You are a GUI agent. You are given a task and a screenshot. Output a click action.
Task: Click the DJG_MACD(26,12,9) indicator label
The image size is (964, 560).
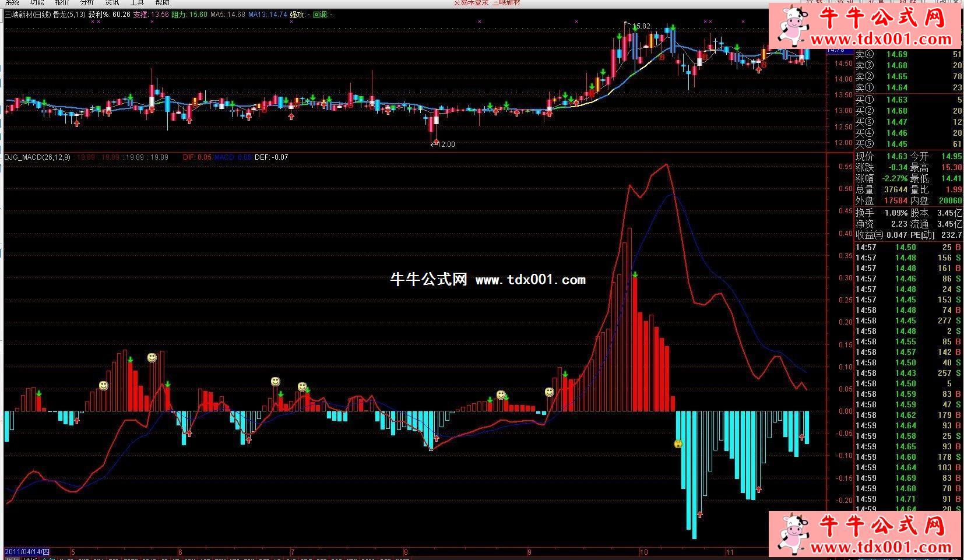pos(37,157)
